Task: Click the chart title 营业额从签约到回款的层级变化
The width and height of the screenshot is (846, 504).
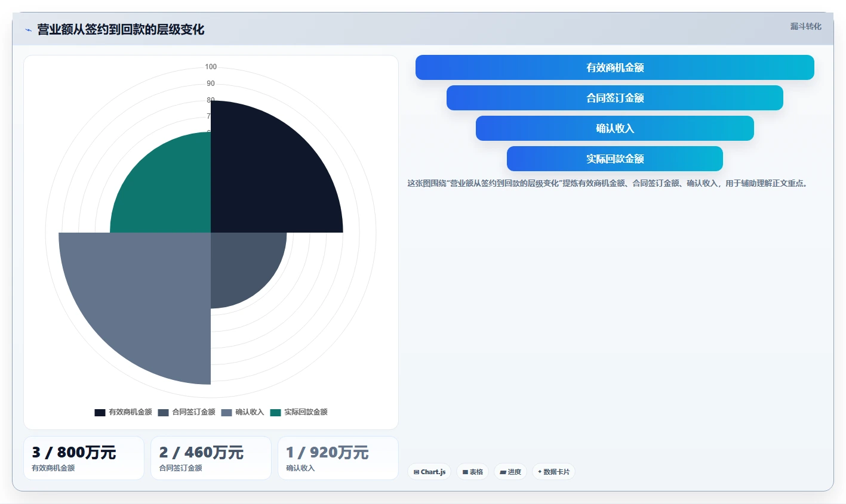Action: (x=121, y=30)
